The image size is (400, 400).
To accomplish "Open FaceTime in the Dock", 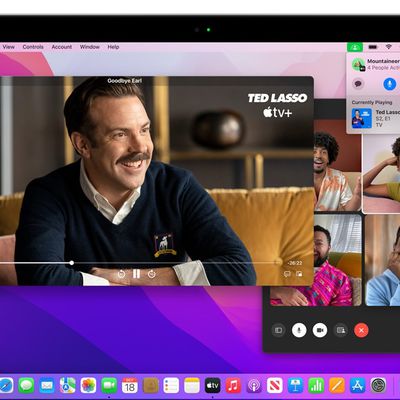I will click(x=109, y=386).
